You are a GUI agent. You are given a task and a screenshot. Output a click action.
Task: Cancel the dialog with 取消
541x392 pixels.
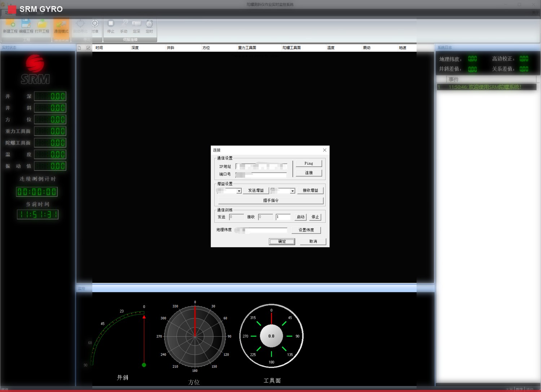tap(313, 241)
